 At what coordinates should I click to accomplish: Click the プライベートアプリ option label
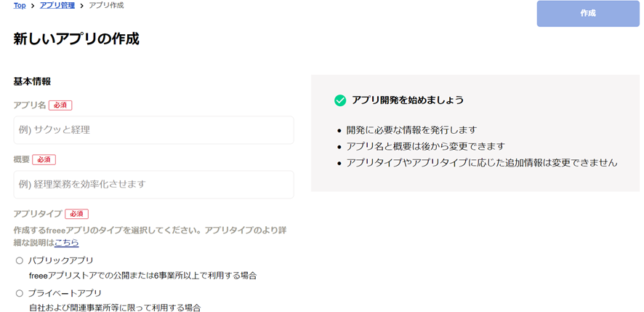point(65,293)
